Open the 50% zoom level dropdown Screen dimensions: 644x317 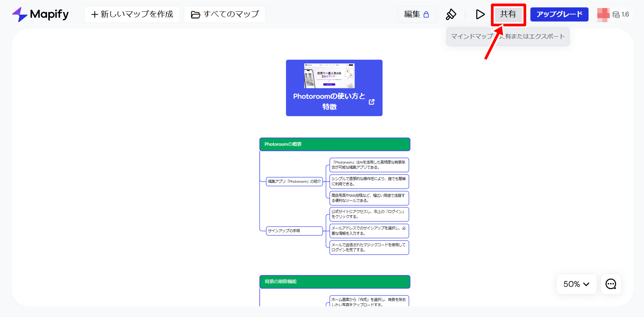pyautogui.click(x=576, y=284)
